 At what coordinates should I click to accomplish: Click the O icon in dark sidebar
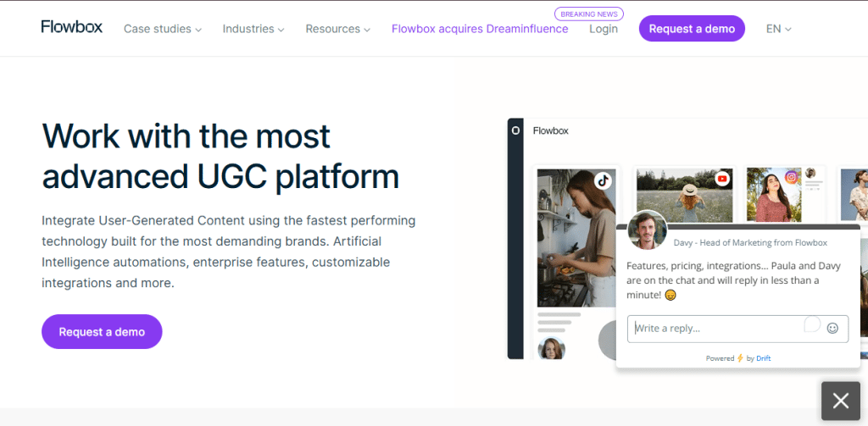(515, 130)
